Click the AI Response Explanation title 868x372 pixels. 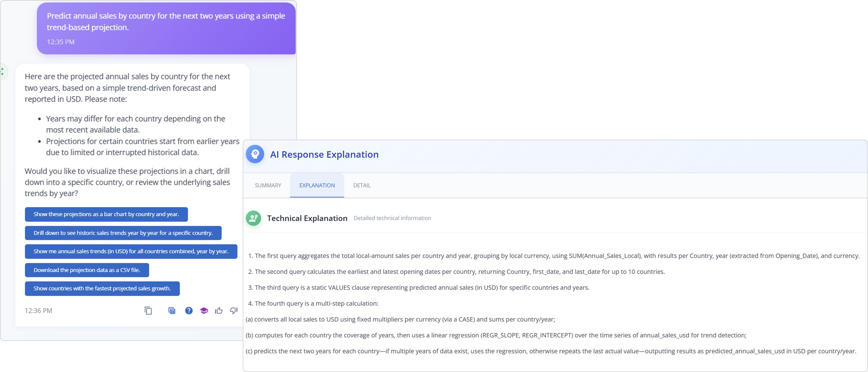click(x=324, y=154)
